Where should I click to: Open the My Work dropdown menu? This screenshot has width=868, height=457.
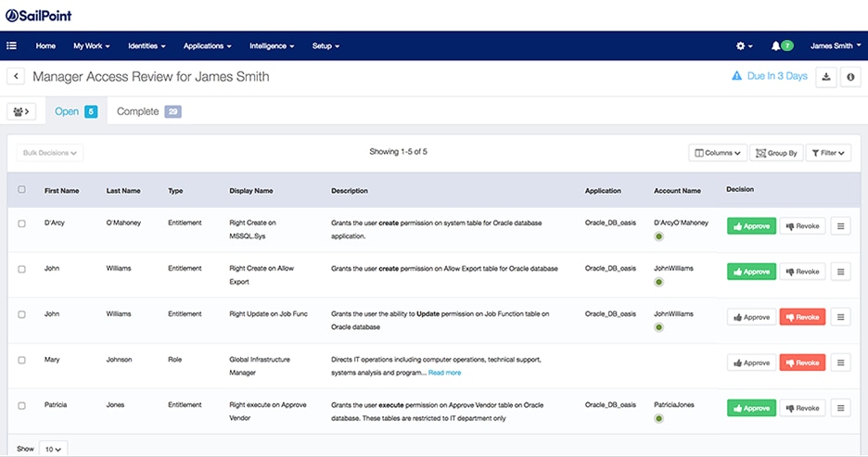click(x=91, y=46)
